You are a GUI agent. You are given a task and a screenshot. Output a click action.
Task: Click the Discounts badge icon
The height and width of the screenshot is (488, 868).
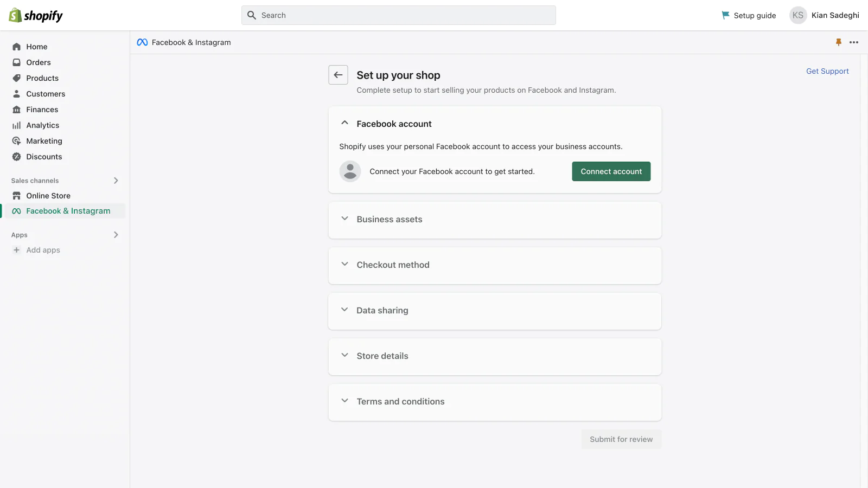17,157
